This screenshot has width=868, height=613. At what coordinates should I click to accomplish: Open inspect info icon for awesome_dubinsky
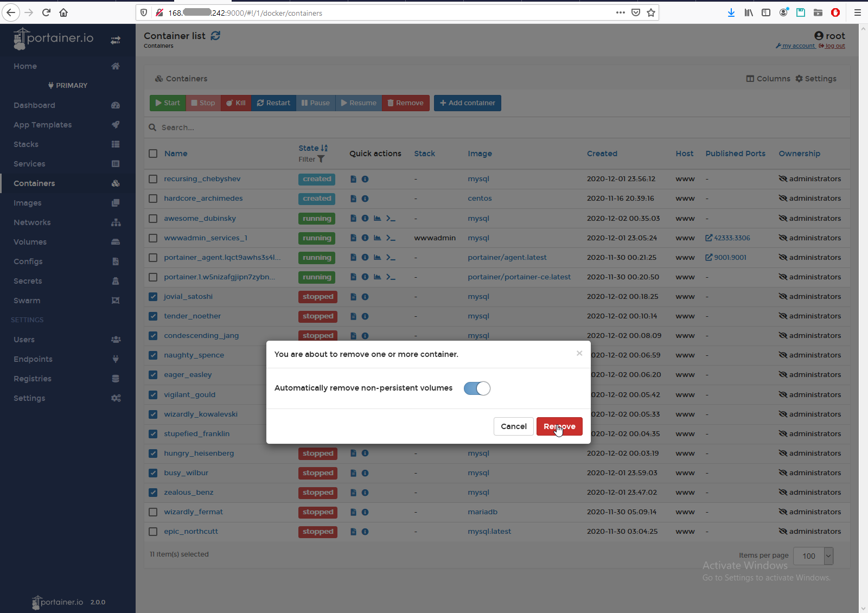(365, 219)
